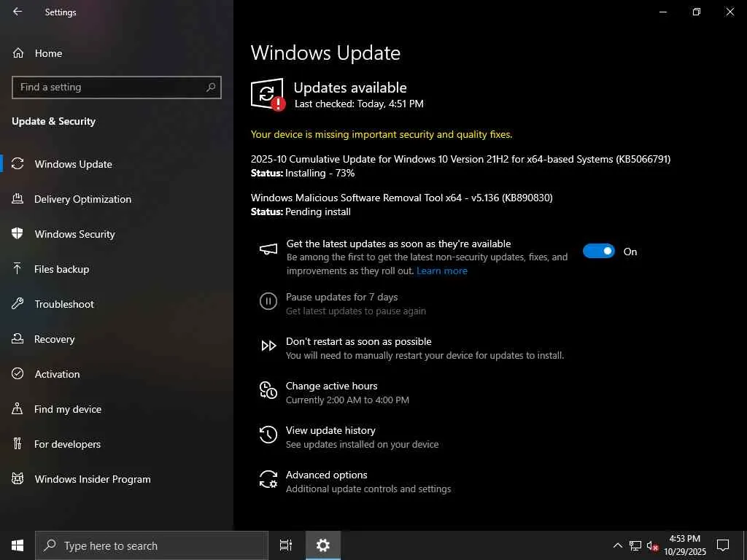Click the Last checked: Today, 4:51 PM text
The height and width of the screenshot is (560, 747).
359,104
